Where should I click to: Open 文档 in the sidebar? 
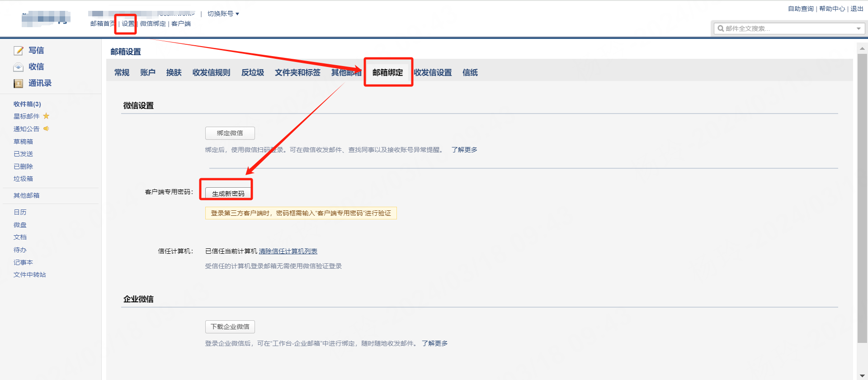coord(20,237)
